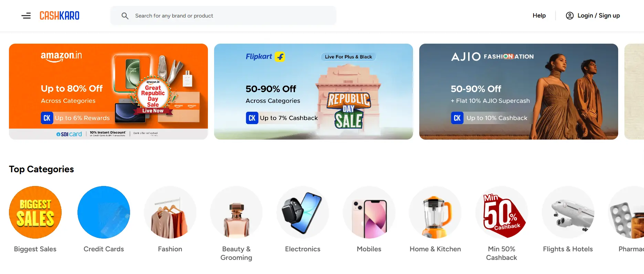
Task: Select the Credit Cards category icon
Action: (x=104, y=212)
